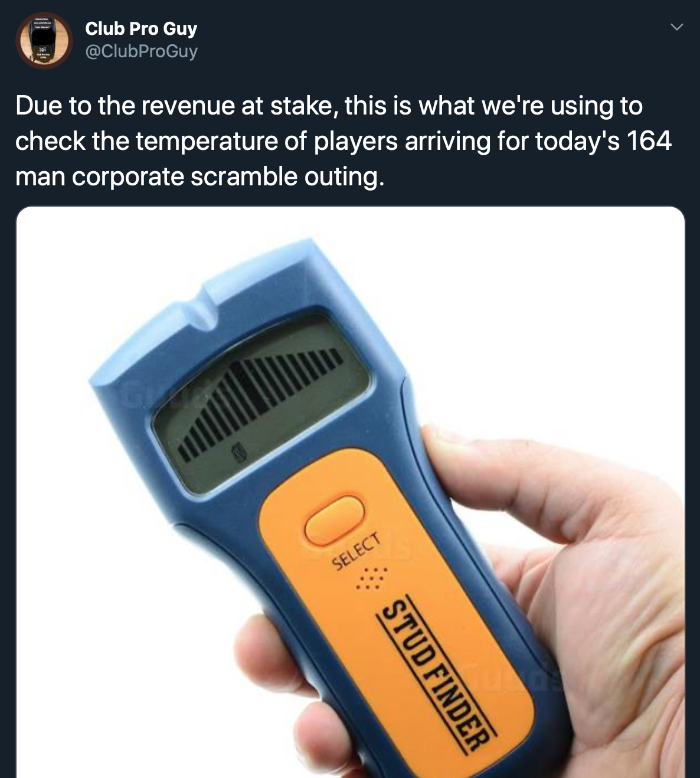The image size is (700, 778).
Task: Open the stud finder photo attachment
Action: (x=350, y=492)
